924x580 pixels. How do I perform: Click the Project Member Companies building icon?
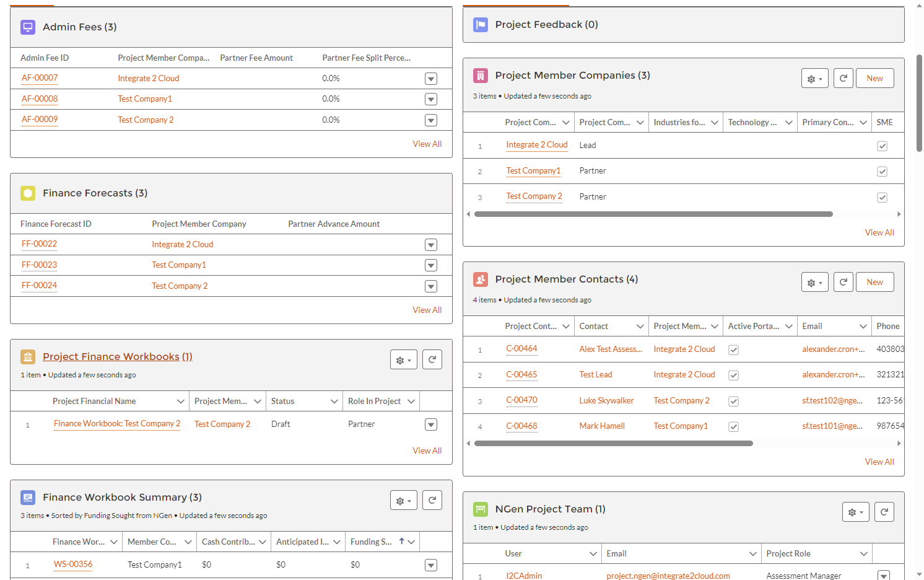click(x=481, y=76)
